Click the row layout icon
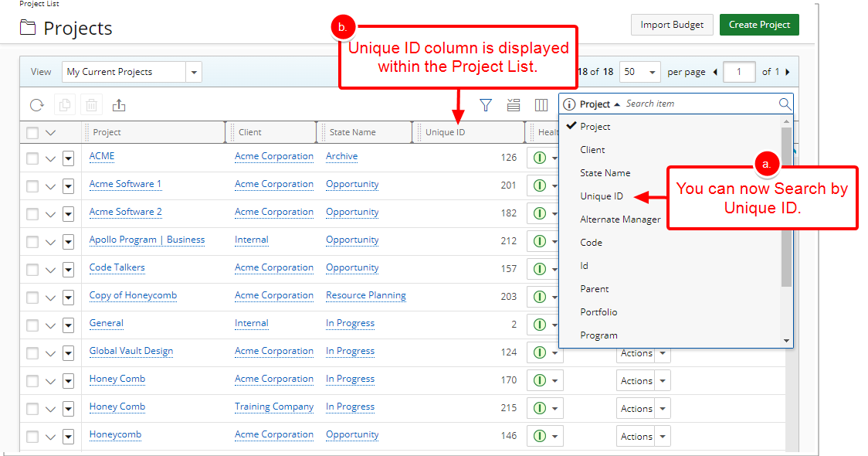This screenshot has height=456, width=868. pyautogui.click(x=514, y=104)
